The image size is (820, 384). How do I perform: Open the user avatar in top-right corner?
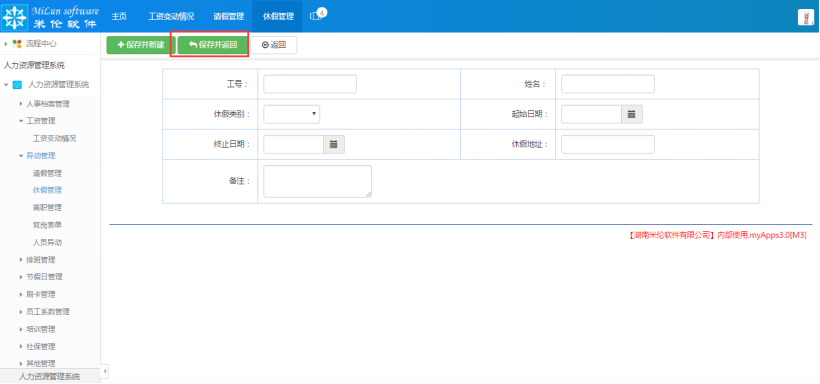805,17
